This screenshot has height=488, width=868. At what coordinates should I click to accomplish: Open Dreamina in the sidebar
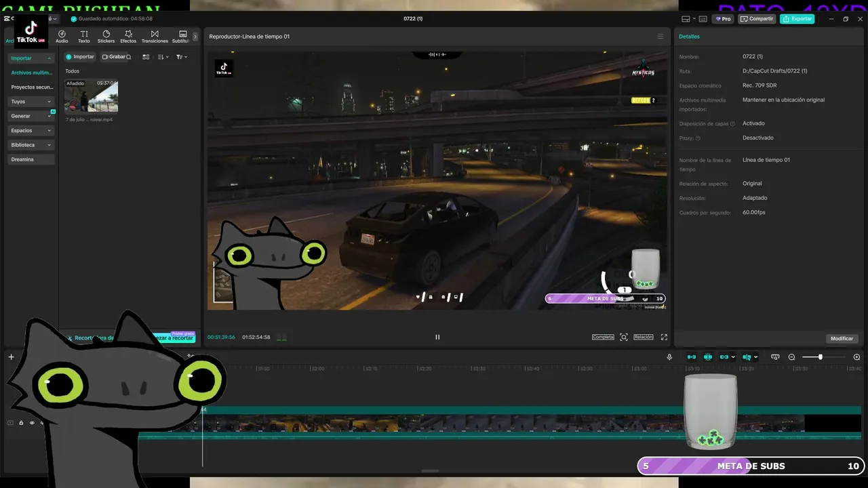tap(31, 159)
